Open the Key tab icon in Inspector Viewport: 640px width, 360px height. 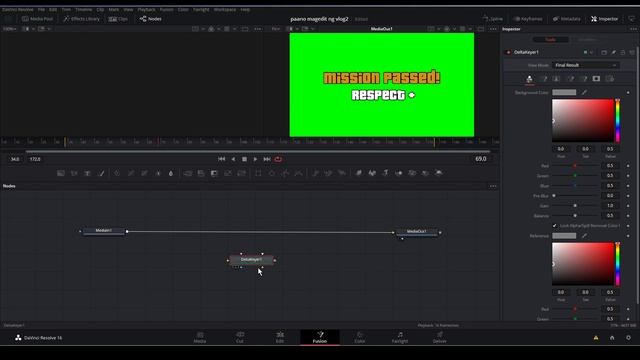coord(529,79)
